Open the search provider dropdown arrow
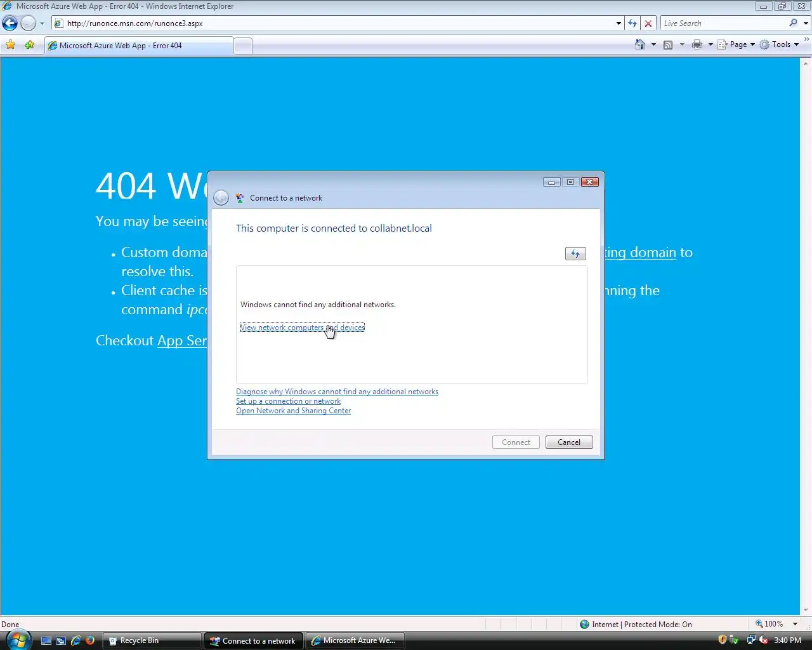 806,23
